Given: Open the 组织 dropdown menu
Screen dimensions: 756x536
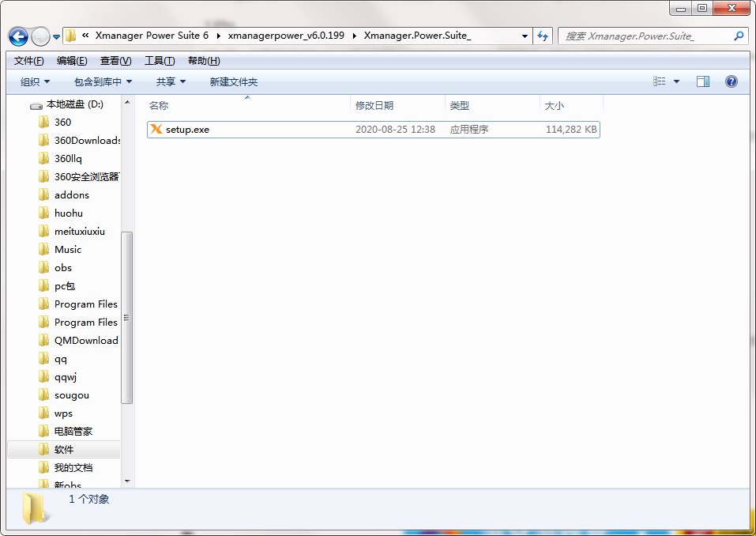Looking at the screenshot, I should pos(35,82).
